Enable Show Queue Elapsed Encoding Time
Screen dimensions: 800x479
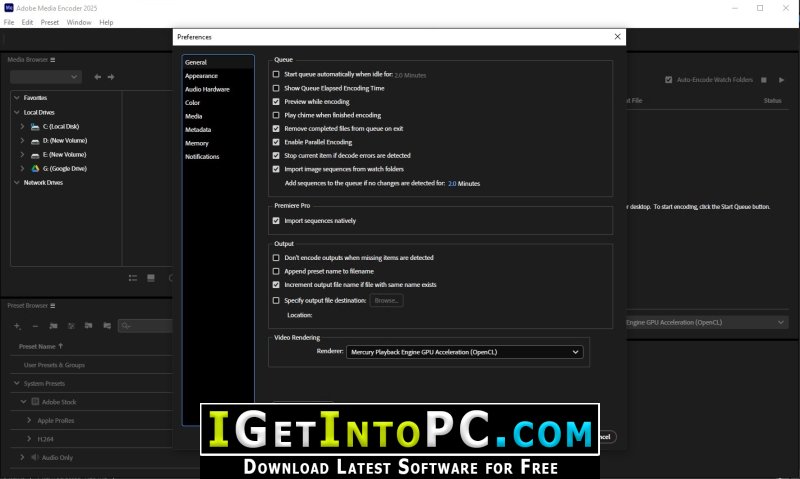pyautogui.click(x=277, y=88)
